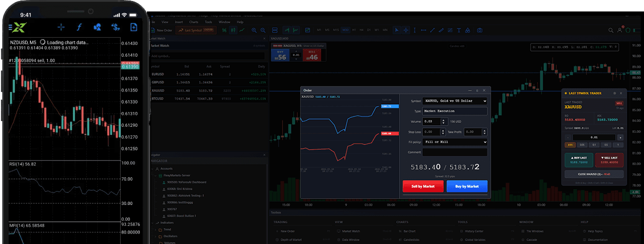The width and height of the screenshot is (644, 244).
Task: Open the Symbol dropdown in Order dialog
Action: pos(455,101)
